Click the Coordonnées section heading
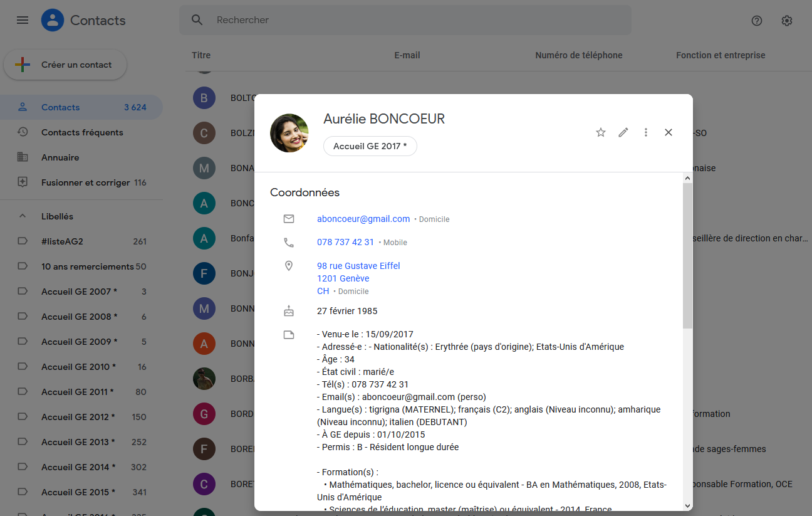The width and height of the screenshot is (812, 516). click(305, 192)
